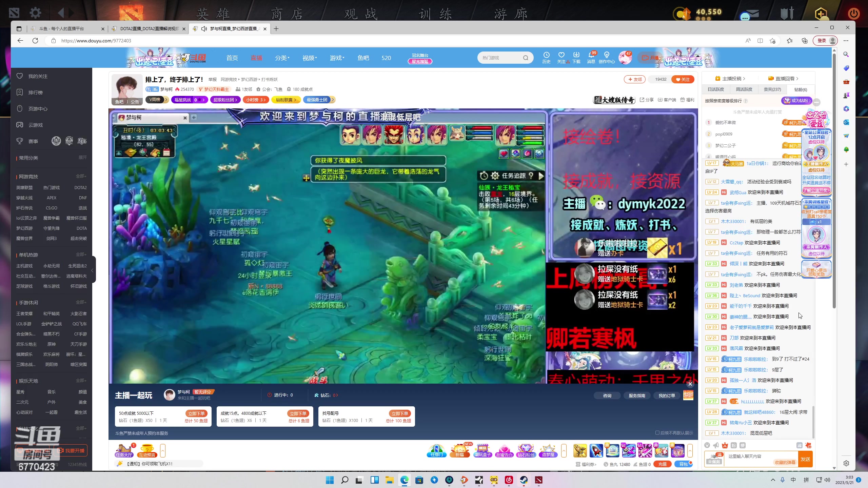The width and height of the screenshot is (868, 488).
Task: Click the orange 关注 follow button
Action: pos(683,79)
